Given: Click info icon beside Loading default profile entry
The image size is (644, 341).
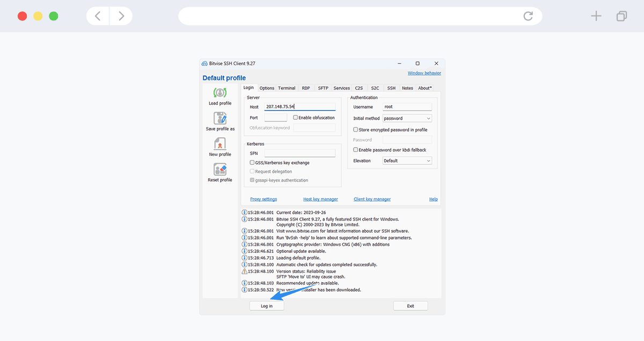Looking at the screenshot, I should click(245, 258).
